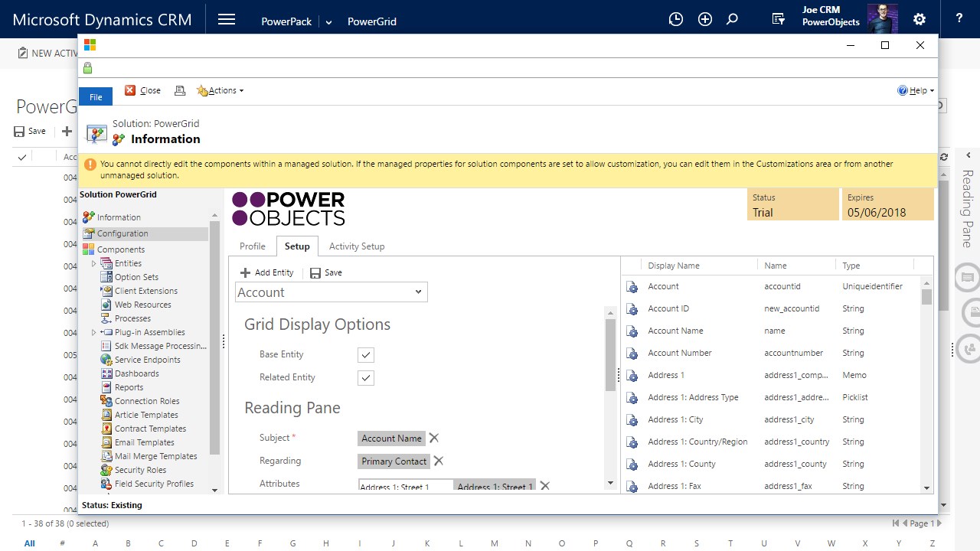This screenshot has height=551, width=980.
Task: Click the Account Name subject tag
Action: click(391, 439)
